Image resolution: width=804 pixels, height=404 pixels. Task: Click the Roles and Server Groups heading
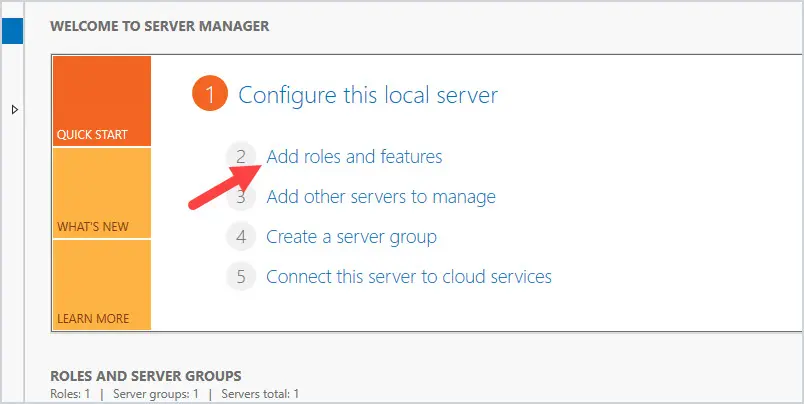coord(146,376)
